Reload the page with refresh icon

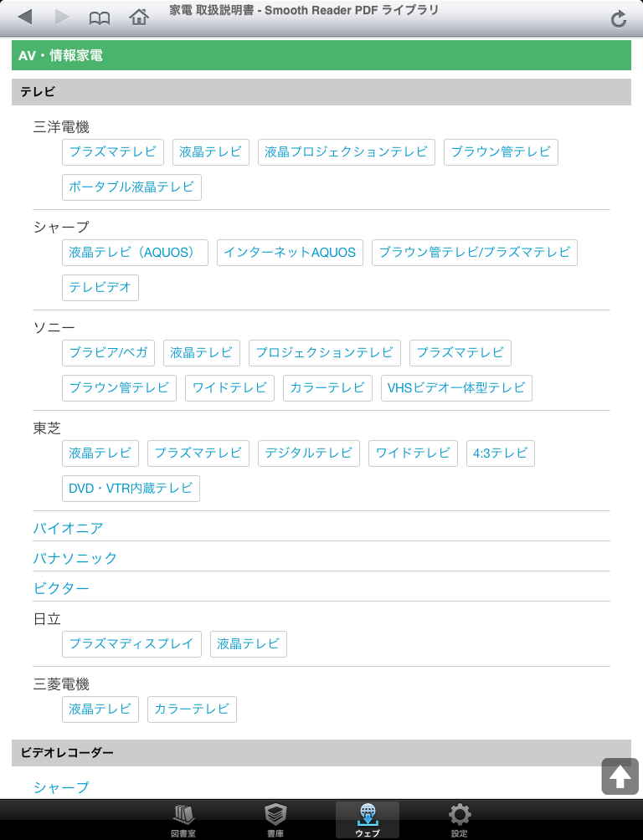[619, 18]
